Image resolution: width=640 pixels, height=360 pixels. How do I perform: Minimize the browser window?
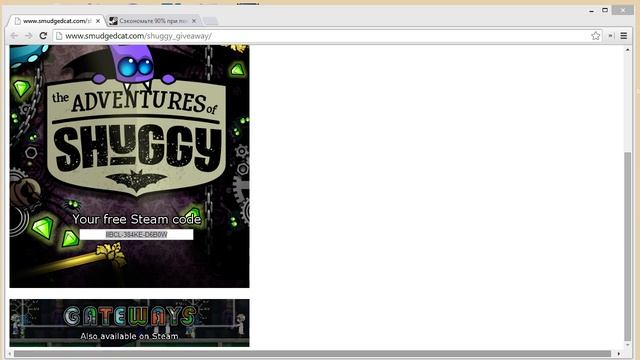[x=591, y=11]
